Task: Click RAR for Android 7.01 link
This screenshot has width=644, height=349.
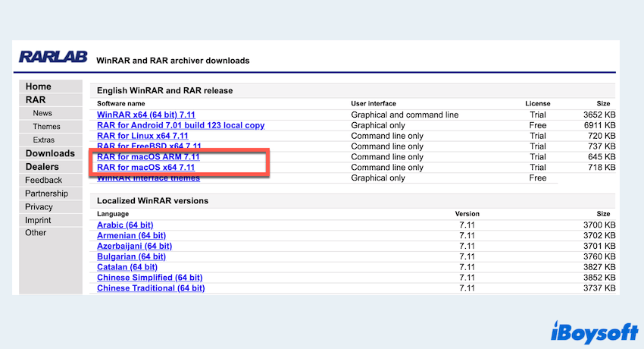Action: click(x=180, y=125)
